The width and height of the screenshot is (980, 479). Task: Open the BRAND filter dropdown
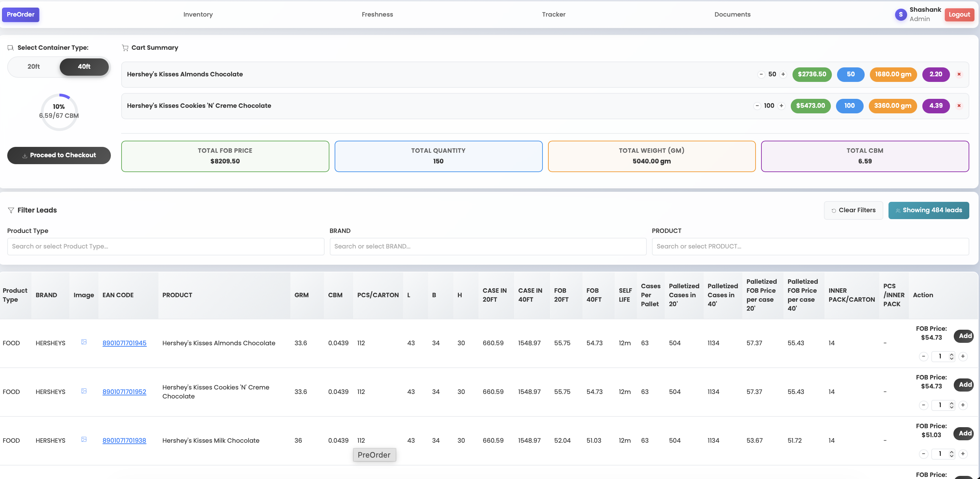(x=488, y=246)
